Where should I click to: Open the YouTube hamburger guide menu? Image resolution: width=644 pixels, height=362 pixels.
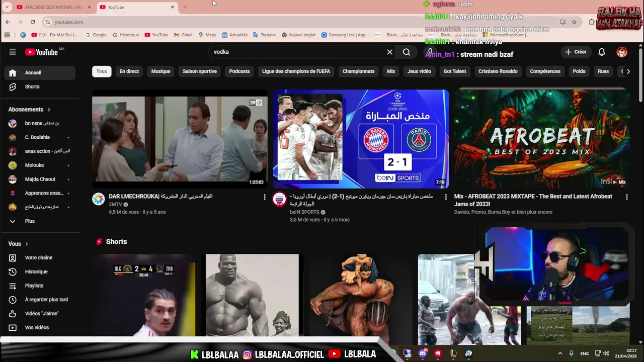point(13,52)
